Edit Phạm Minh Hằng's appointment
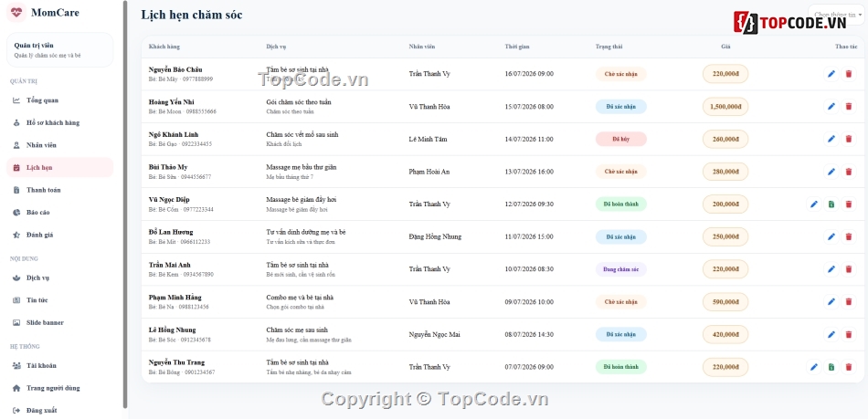 831,302
